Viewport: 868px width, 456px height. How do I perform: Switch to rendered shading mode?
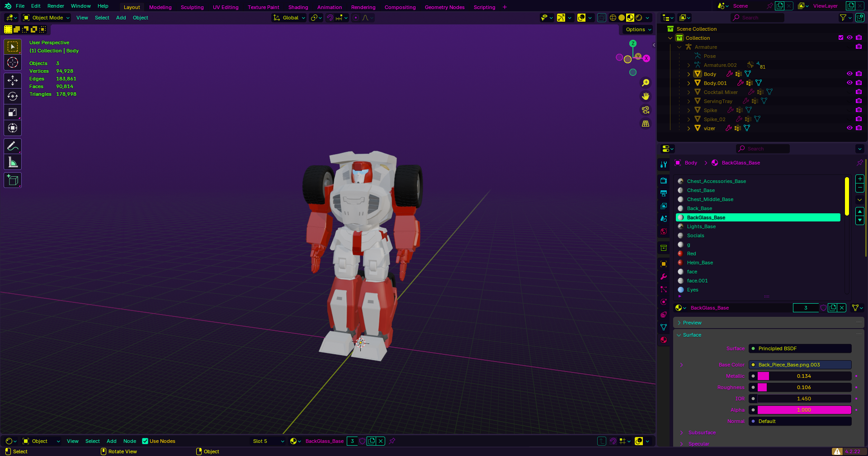tap(639, 18)
